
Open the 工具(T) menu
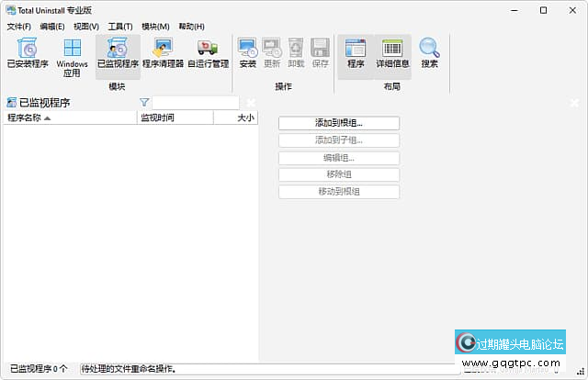tap(119, 27)
